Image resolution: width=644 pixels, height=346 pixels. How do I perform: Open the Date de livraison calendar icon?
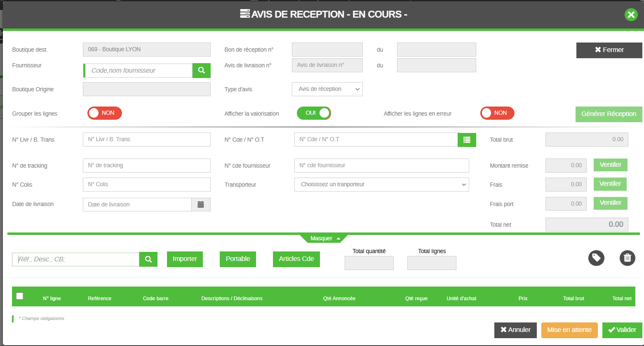201,205
